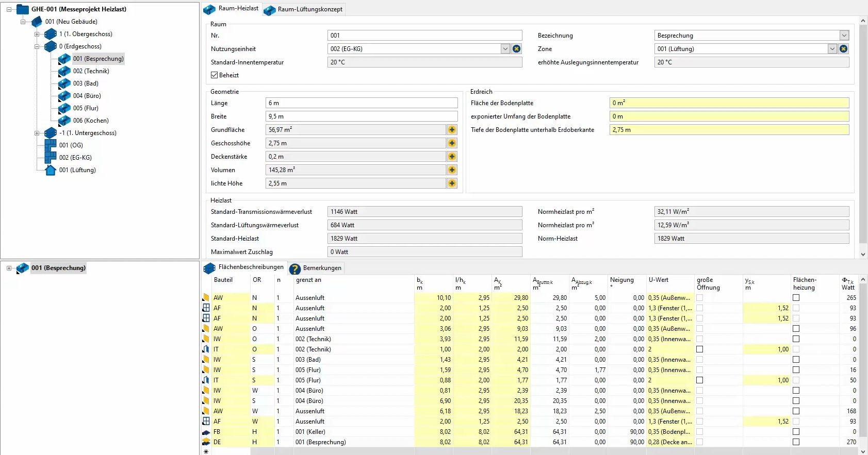Expand the -1 (1. Untergeschoss) node

click(37, 133)
